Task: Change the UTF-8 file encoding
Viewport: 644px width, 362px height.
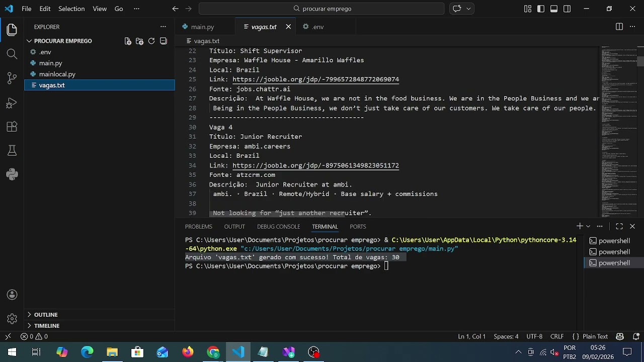Action: pyautogui.click(x=534, y=336)
